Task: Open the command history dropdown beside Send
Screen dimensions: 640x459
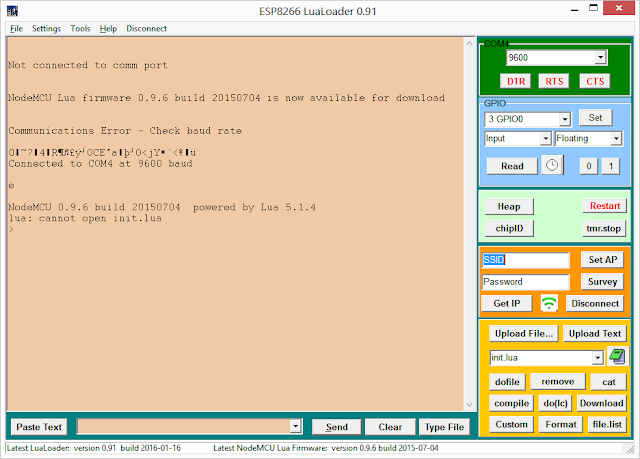Action: (x=296, y=427)
